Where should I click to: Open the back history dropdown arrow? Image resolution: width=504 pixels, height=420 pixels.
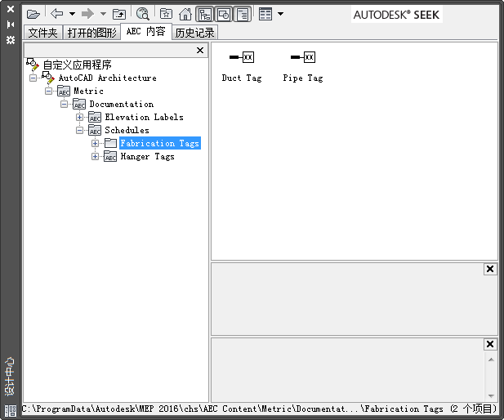pyautogui.click(x=73, y=14)
